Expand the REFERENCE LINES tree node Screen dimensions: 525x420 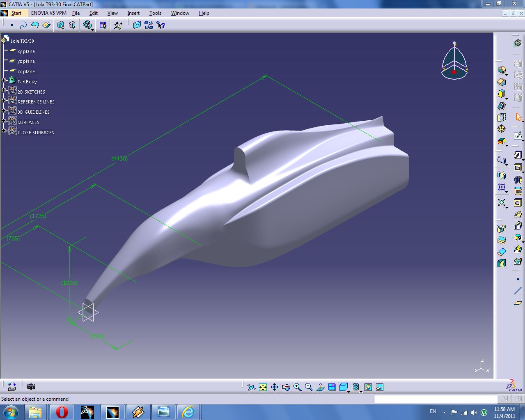[4, 101]
